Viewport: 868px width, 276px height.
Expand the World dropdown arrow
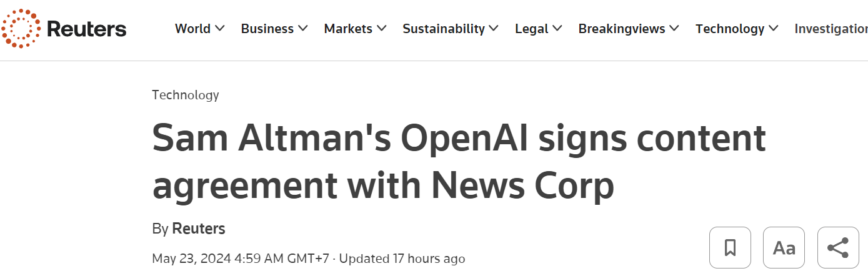219,29
